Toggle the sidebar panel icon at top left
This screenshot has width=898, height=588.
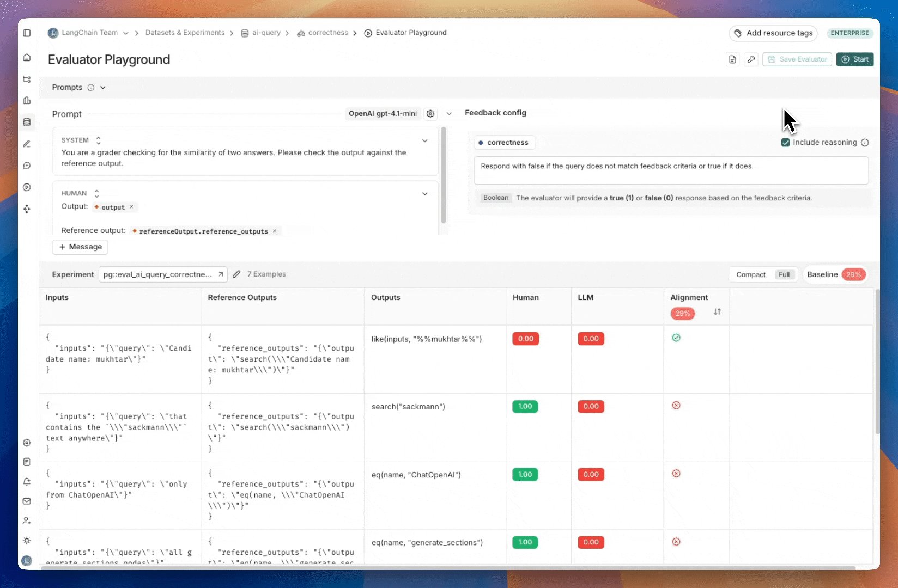27,33
